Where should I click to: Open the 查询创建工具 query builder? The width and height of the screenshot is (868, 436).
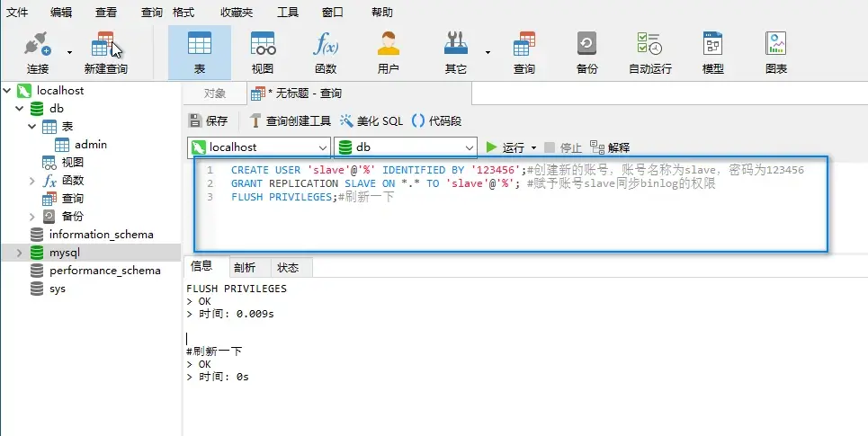tap(290, 120)
